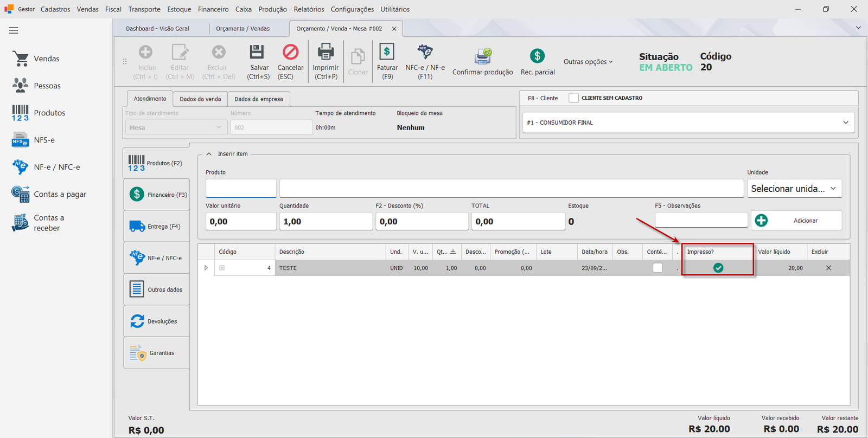Viewport: 868px width, 438px height.
Task: Open the Outros dados section
Action: tap(157, 289)
